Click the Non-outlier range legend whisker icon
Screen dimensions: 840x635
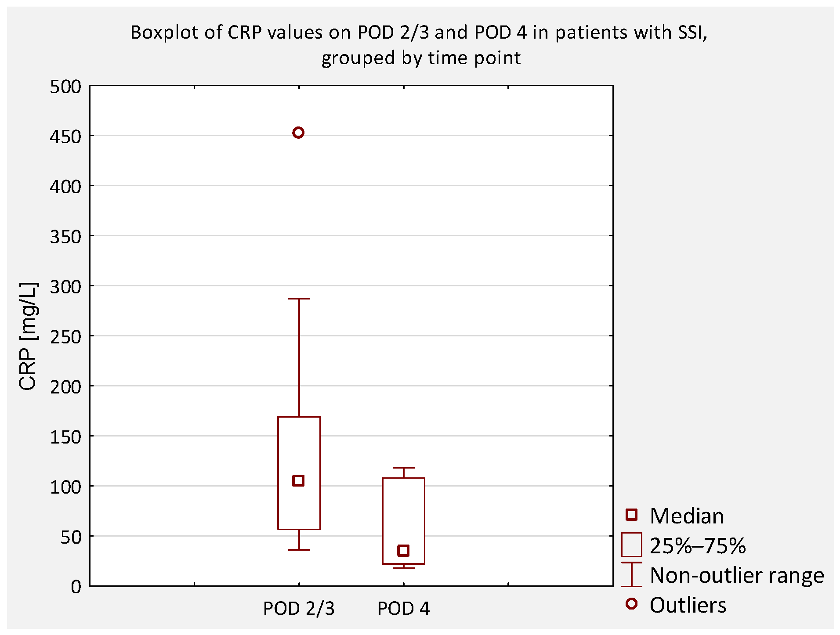tap(631, 574)
